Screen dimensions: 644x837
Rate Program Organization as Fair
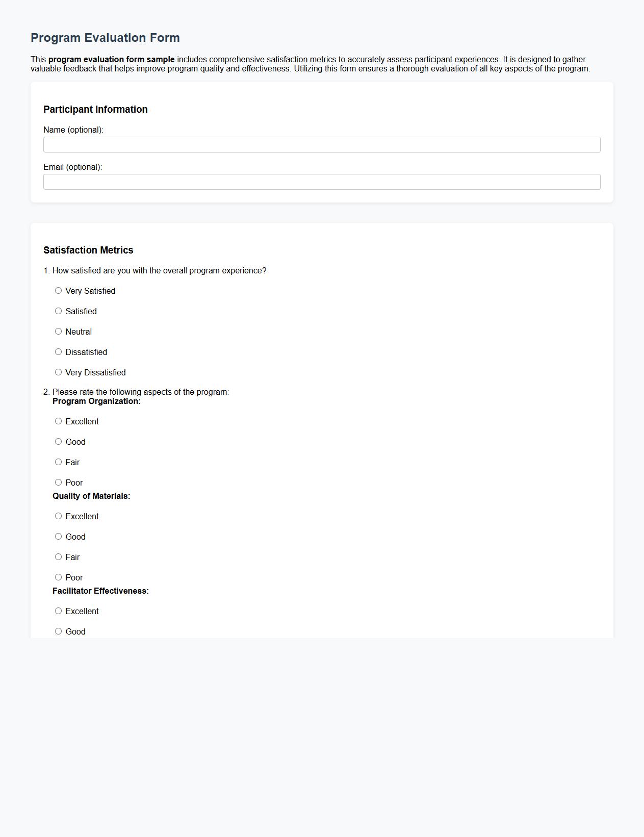pyautogui.click(x=58, y=461)
